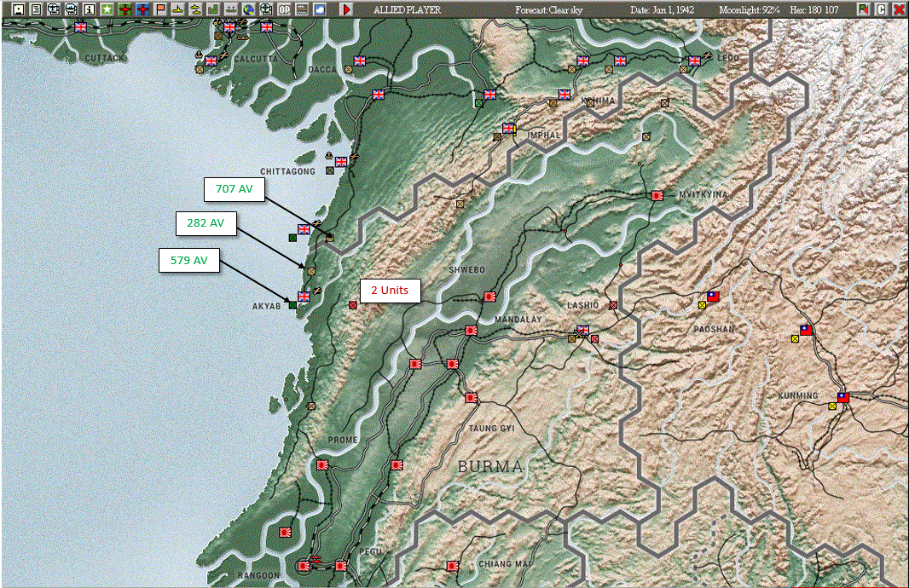Screen dimensions: 909x588
Task: Select the green unit marker beside Akyab label
Action: point(292,305)
